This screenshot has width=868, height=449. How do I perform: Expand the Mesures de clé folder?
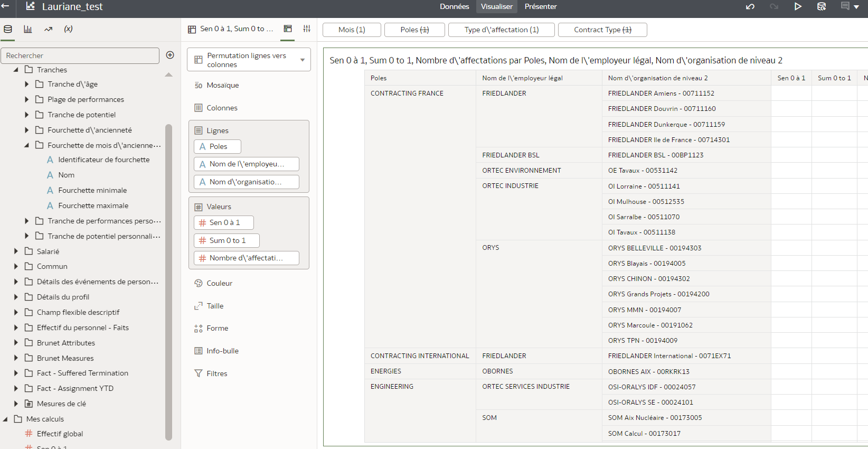click(16, 404)
